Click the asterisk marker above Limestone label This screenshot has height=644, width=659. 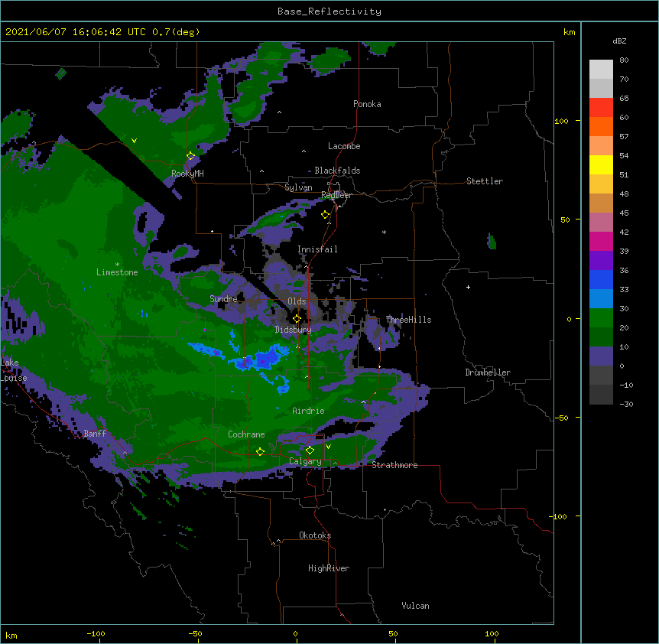point(117,265)
